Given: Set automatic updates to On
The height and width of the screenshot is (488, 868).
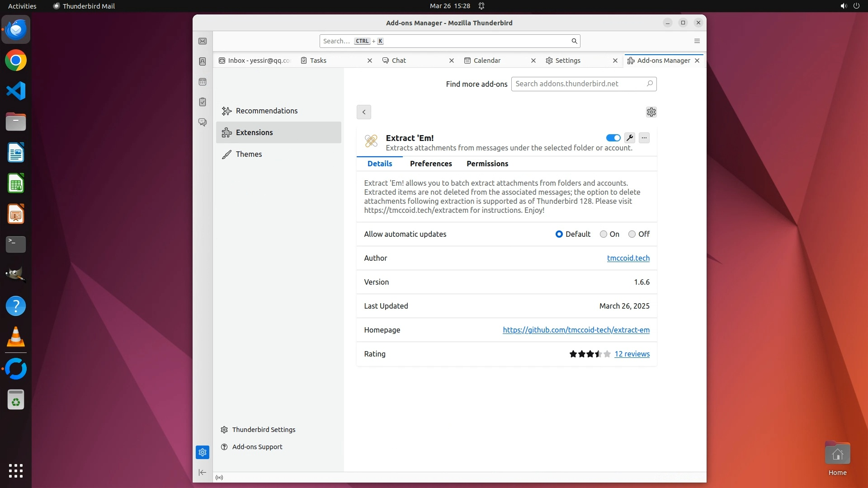Looking at the screenshot, I should (604, 234).
